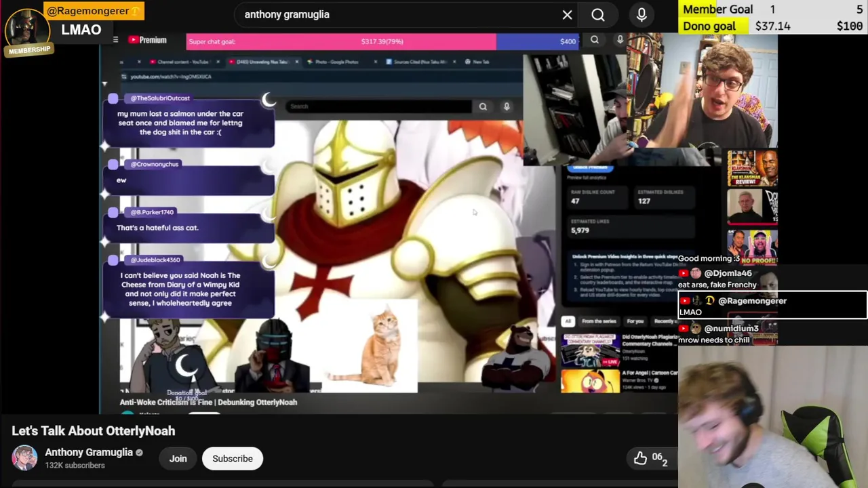Click the highlighted @Ragemongerer chat message
This screenshot has height=488, width=868.
coord(772,305)
